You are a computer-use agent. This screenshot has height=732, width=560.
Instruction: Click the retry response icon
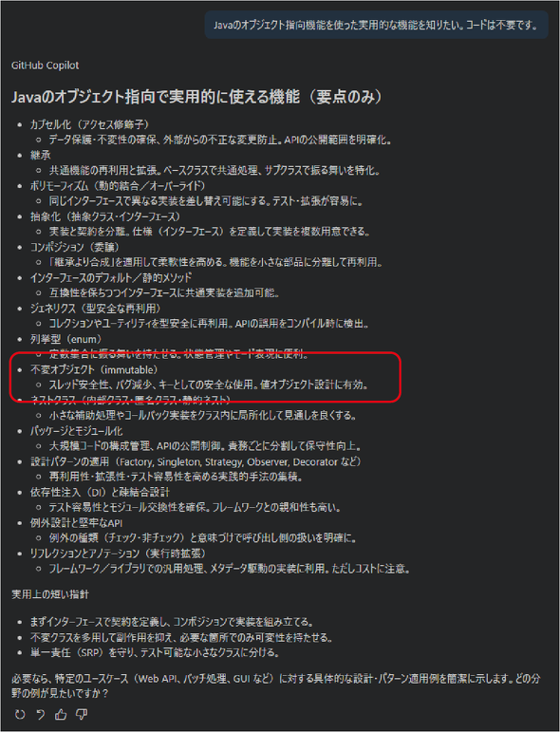[x=20, y=714]
